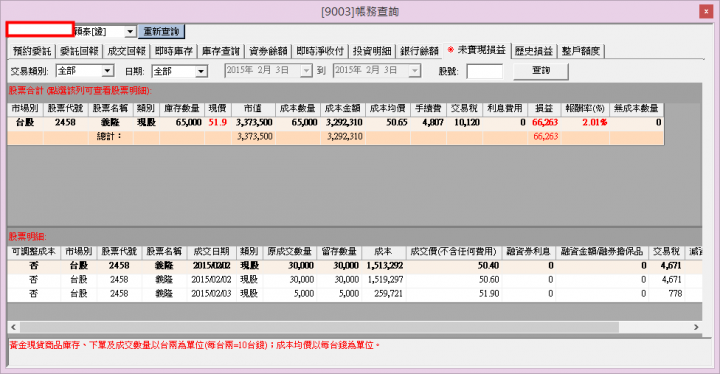Image resolution: width=720 pixels, height=374 pixels.
Task: Open the 成交回報 tab
Action: click(126, 51)
